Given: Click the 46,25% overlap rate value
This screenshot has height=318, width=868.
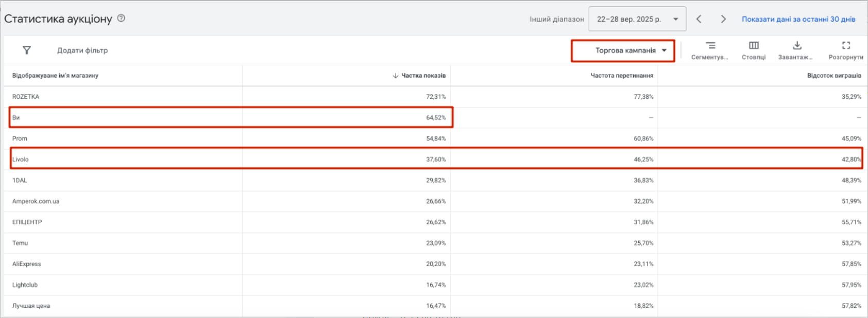Looking at the screenshot, I should click(x=643, y=160).
